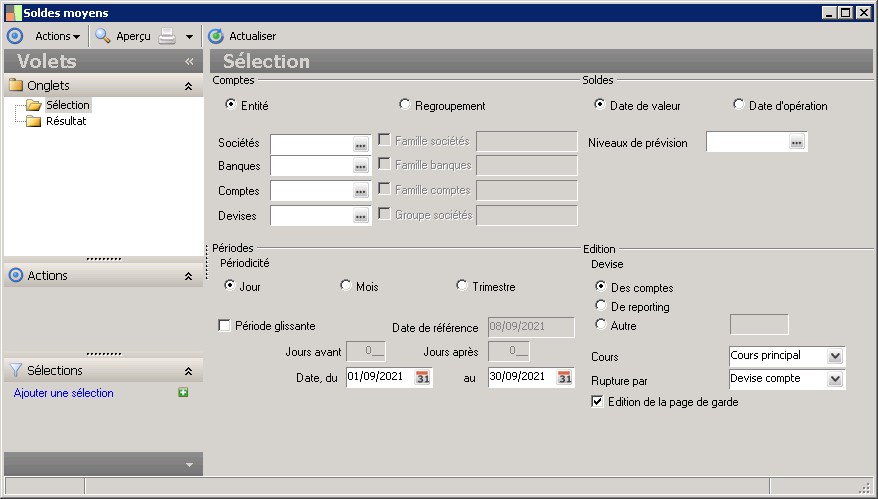Open the Résultat tab in tree
This screenshot has height=499, width=878.
point(66,121)
